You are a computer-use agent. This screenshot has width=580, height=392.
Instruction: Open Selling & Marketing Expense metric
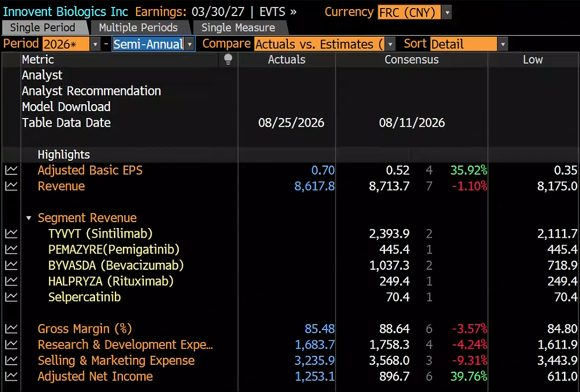[x=116, y=360]
